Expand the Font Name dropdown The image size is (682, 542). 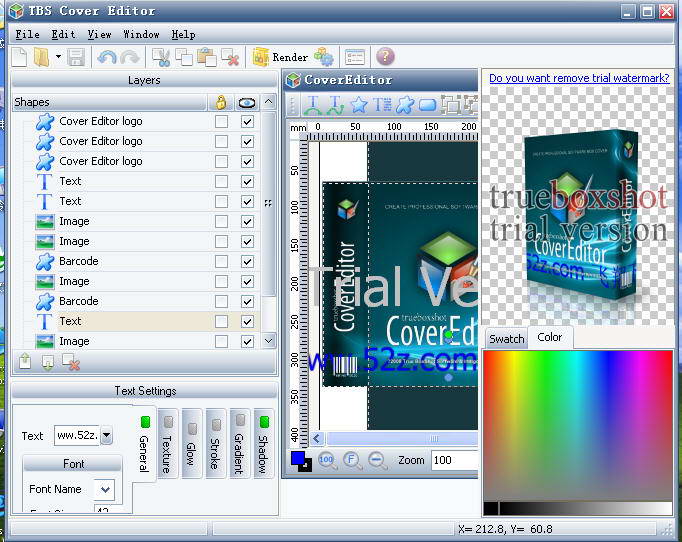click(104, 489)
